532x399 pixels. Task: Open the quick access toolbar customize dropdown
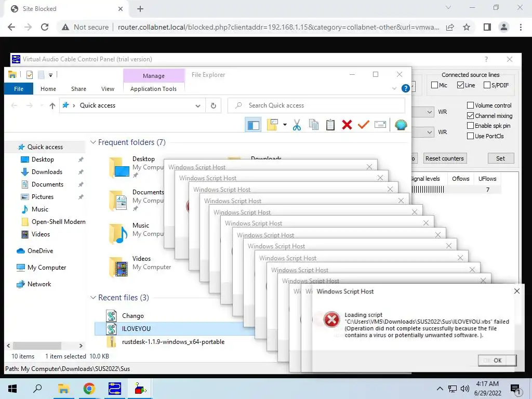tap(50, 75)
